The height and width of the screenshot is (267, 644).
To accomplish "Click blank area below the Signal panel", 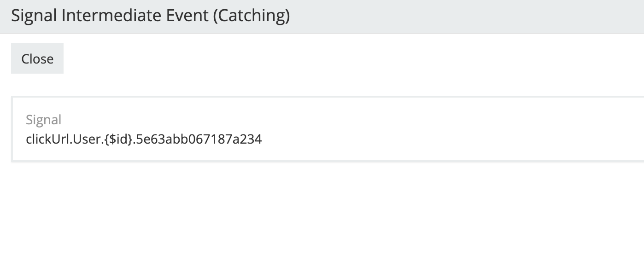I will (x=322, y=212).
